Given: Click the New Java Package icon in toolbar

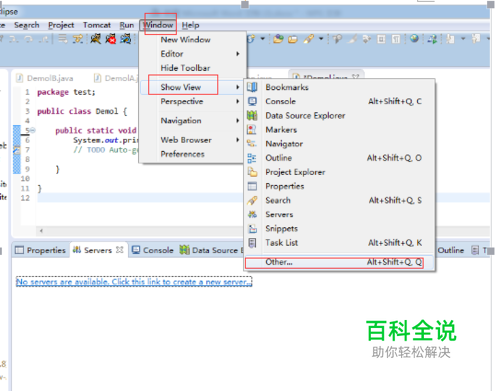Looking at the screenshot, I should (x=278, y=39).
